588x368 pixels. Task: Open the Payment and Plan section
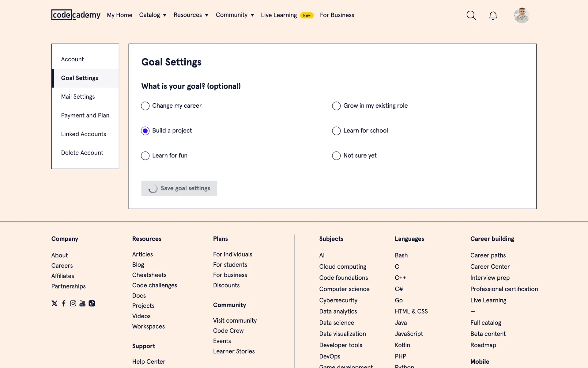coord(85,115)
